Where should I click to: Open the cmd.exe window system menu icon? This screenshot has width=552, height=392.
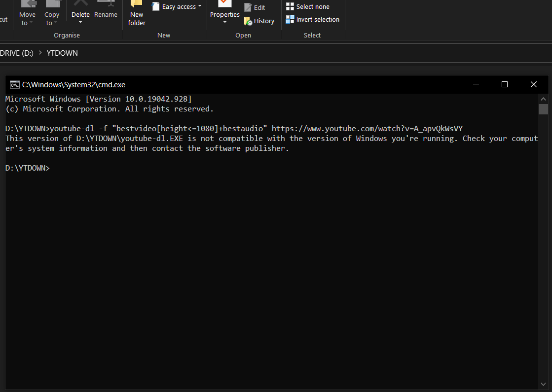tap(14, 84)
